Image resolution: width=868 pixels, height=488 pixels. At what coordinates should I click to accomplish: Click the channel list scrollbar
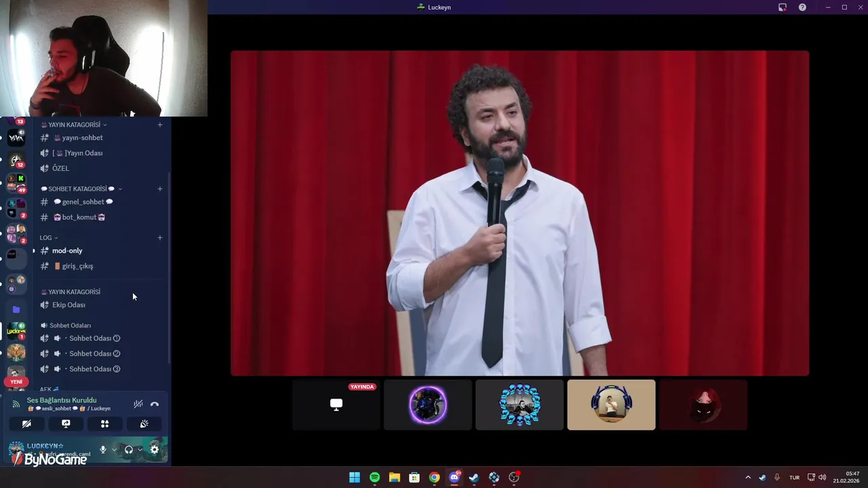169,266
